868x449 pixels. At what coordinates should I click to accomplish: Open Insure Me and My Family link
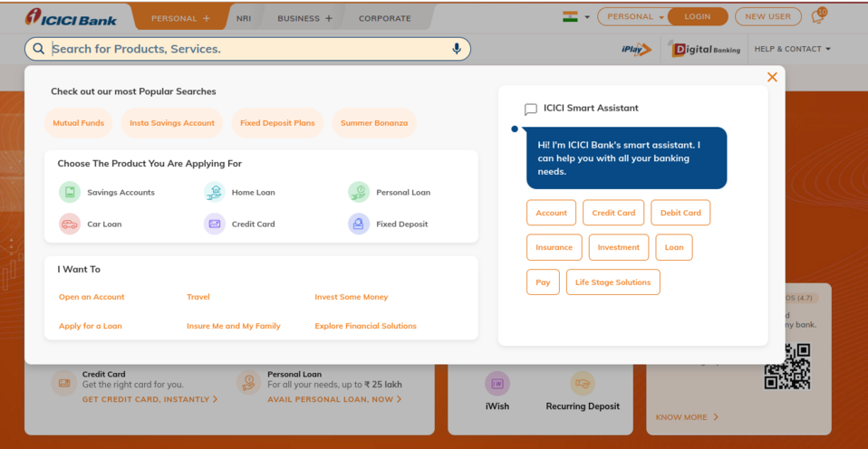click(234, 326)
